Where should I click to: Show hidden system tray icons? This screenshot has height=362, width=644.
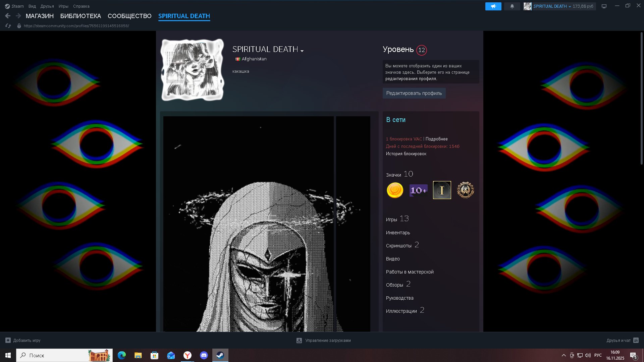coord(563,355)
